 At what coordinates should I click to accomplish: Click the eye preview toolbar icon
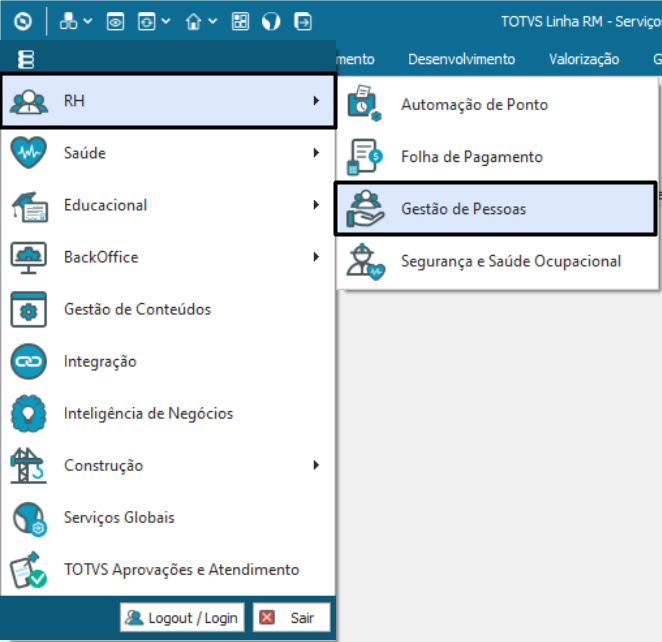pyautogui.click(x=115, y=22)
